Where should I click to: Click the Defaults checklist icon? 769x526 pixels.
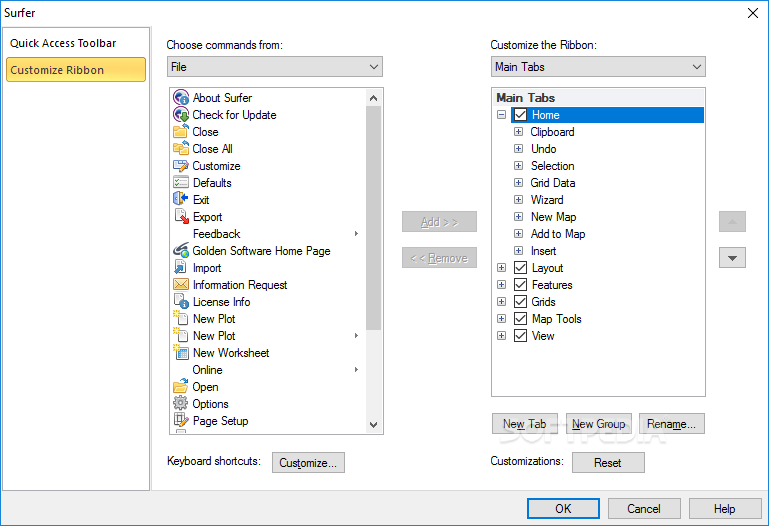pyautogui.click(x=181, y=182)
